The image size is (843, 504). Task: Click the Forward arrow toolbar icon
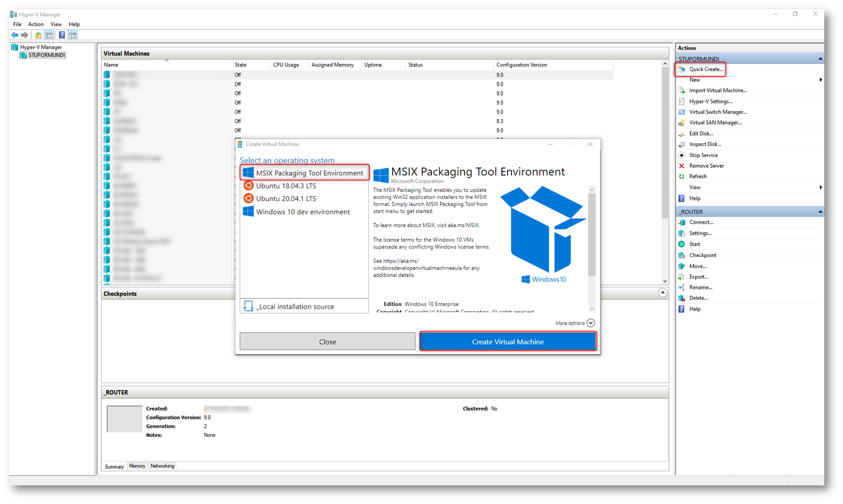[25, 35]
